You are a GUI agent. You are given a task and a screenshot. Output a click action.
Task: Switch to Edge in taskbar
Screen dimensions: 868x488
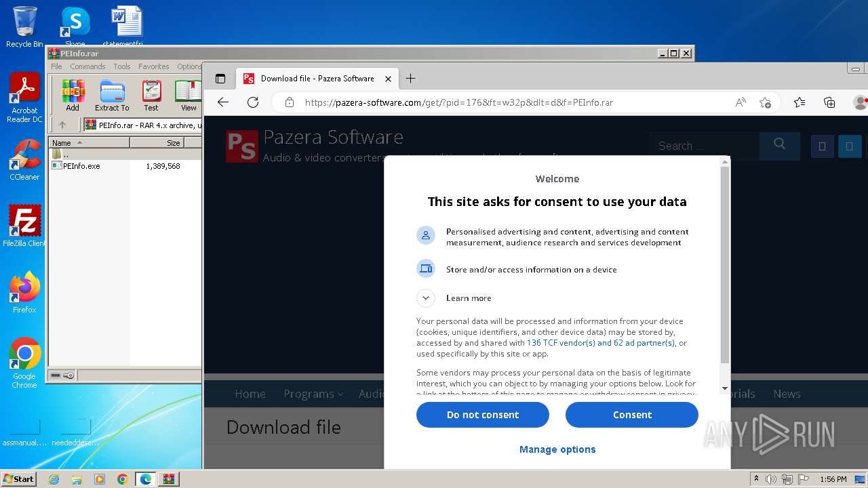(x=145, y=479)
